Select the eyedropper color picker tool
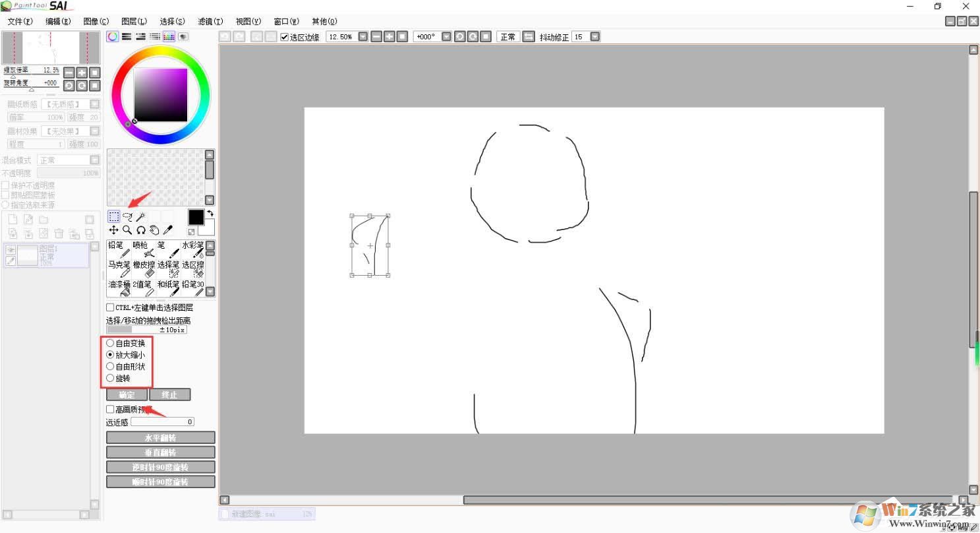 168,230
